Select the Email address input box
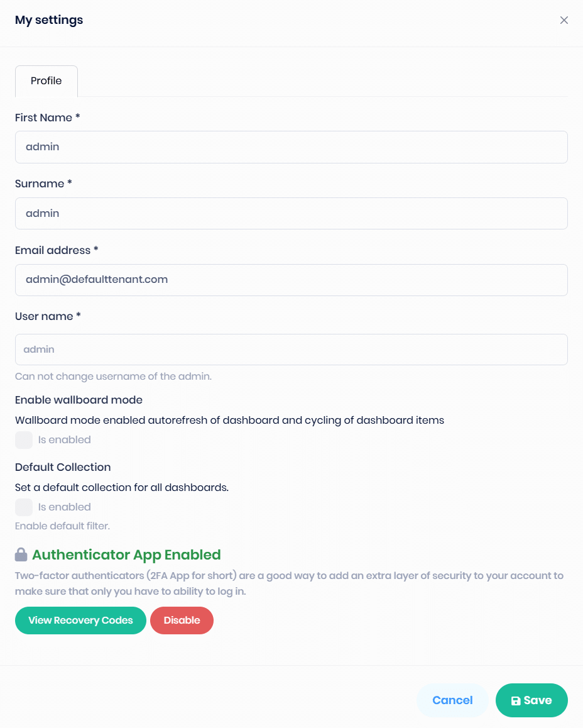This screenshot has height=728, width=583. tap(291, 280)
